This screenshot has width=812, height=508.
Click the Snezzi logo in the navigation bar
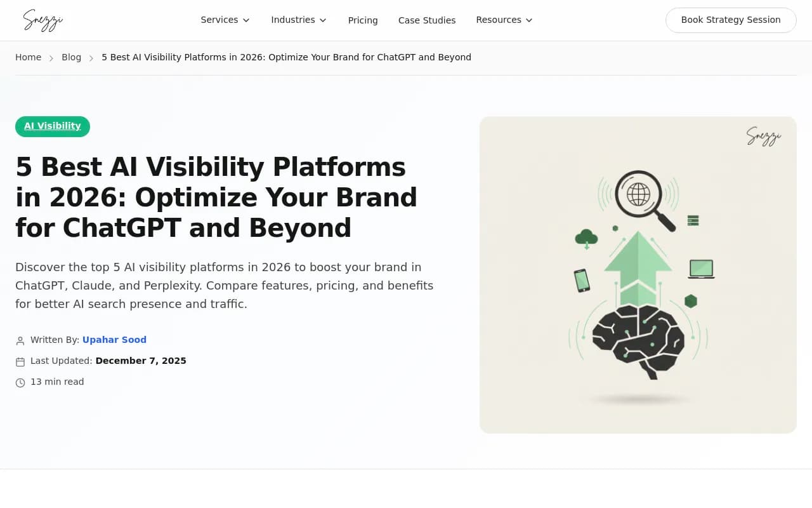[42, 20]
